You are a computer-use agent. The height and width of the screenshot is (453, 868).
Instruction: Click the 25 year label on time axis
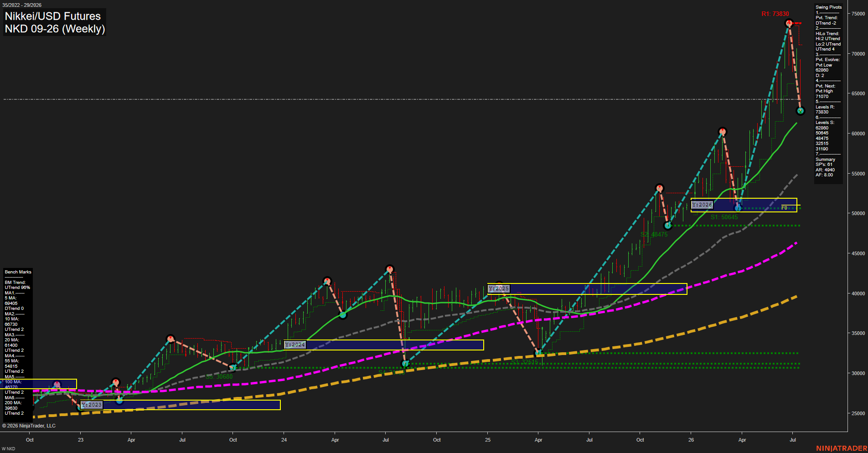(x=488, y=440)
